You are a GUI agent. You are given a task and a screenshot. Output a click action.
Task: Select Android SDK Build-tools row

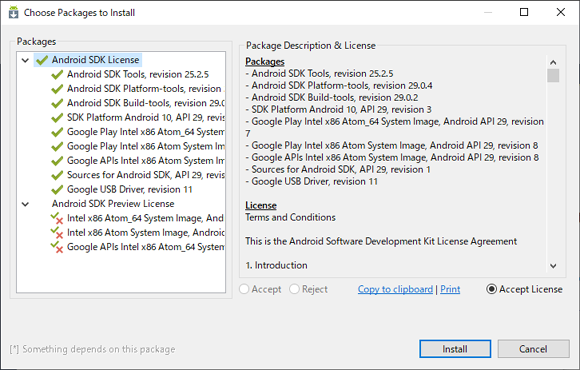146,103
